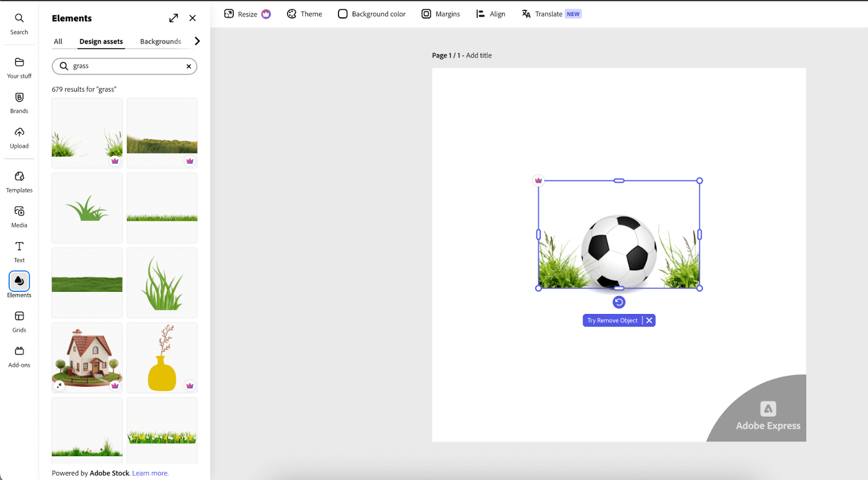Close the Elements panel
The width and height of the screenshot is (868, 480).
coord(193,18)
